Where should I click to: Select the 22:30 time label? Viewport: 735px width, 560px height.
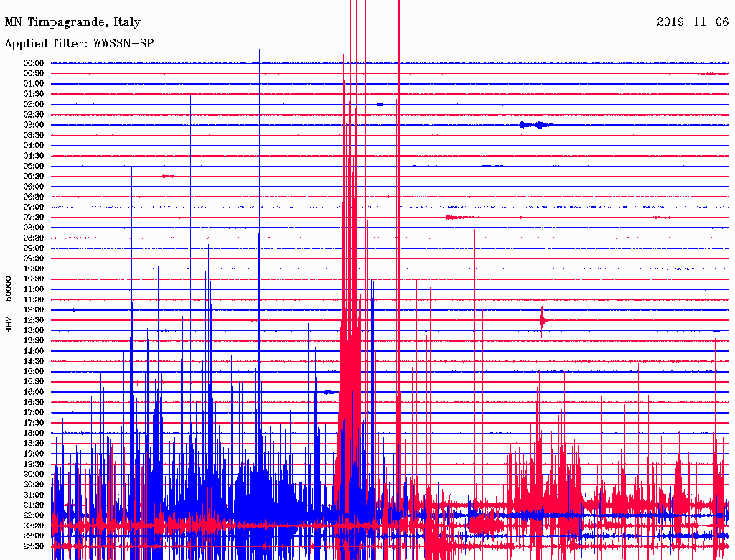34,526
